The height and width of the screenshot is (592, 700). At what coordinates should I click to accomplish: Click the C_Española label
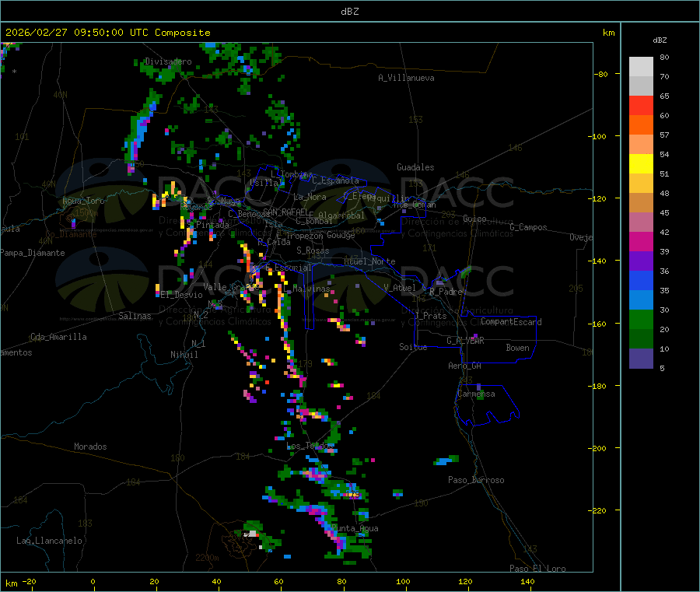click(x=335, y=180)
